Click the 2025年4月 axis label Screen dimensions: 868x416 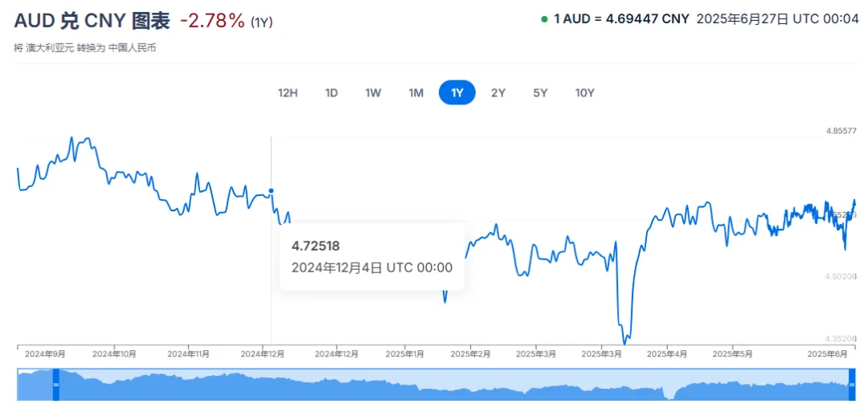[x=668, y=354]
